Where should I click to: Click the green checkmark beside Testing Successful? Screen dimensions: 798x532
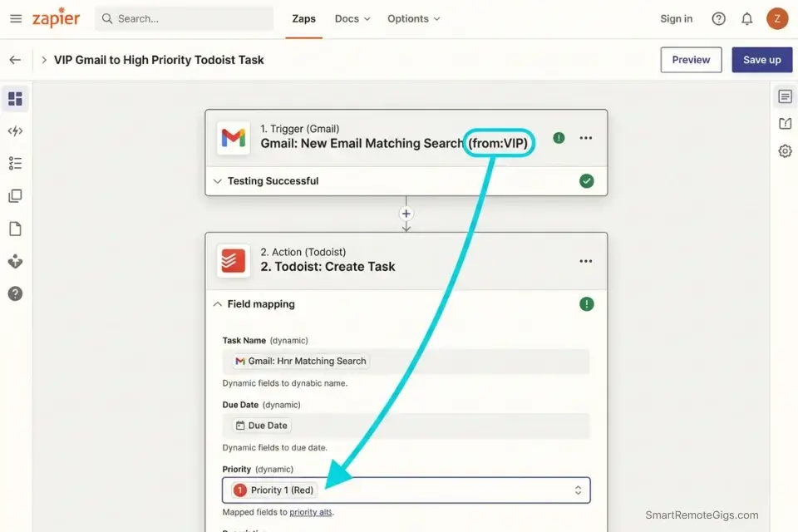pos(586,181)
